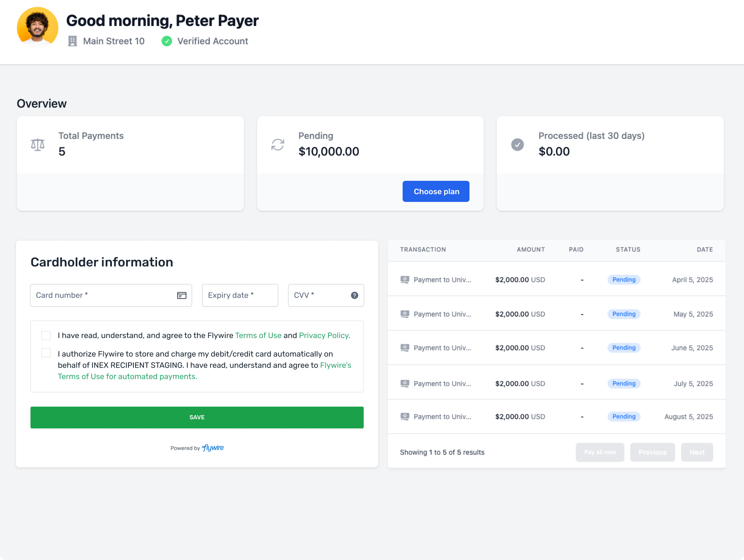744x560 pixels.
Task: Focus the Expiry date input field
Action: coord(240,295)
